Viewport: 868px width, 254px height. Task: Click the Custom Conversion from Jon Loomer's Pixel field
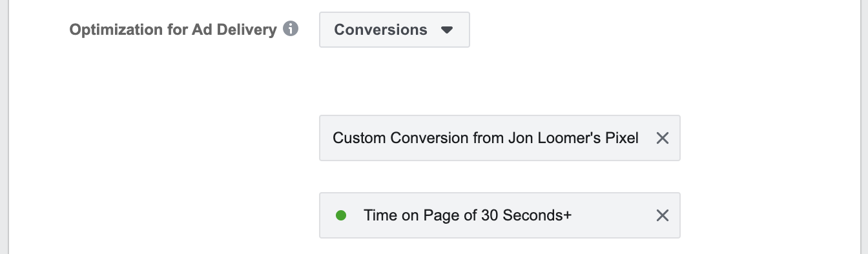[x=499, y=138]
